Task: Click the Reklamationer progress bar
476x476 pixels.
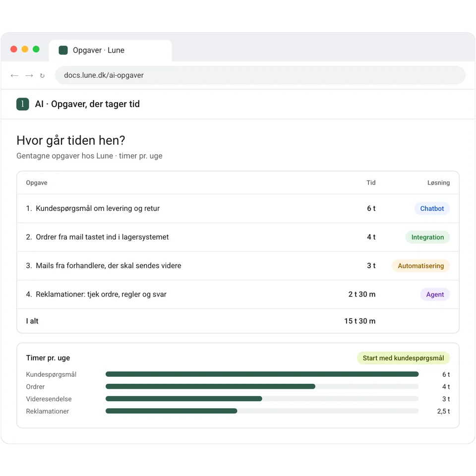Action: 262,411
